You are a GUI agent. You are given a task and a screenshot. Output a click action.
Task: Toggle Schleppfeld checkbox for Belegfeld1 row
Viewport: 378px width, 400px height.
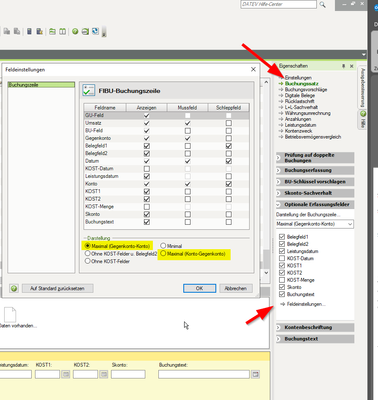click(x=228, y=146)
